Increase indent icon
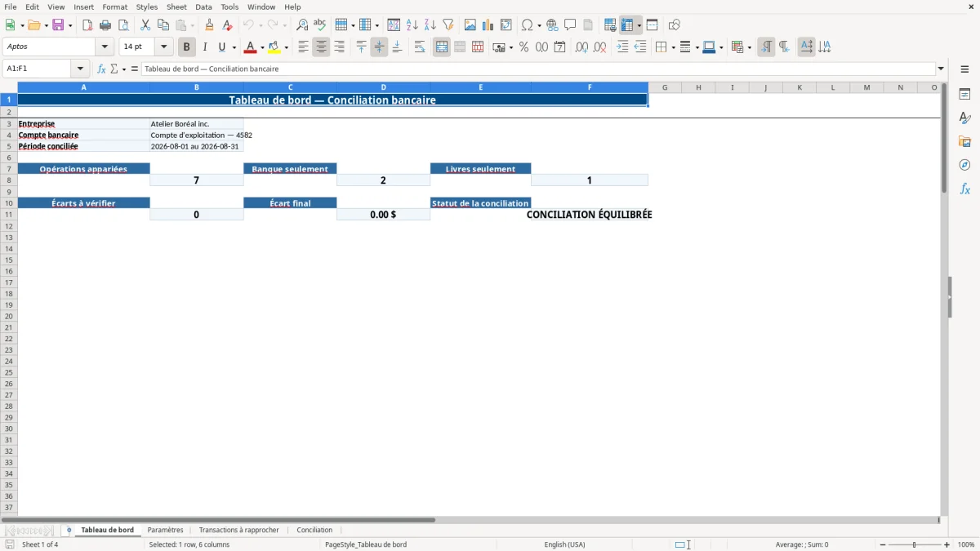The image size is (980, 551). [x=622, y=47]
